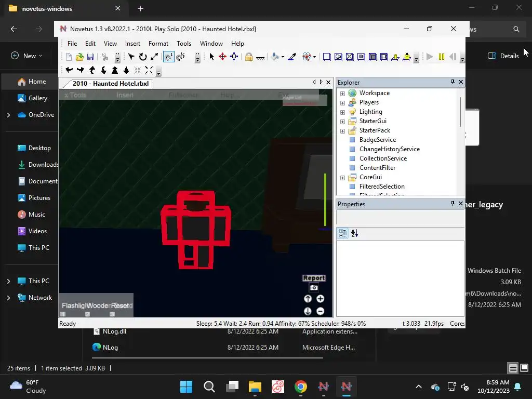Open the Insert menu
Screen dimensions: 532x399
click(x=132, y=44)
